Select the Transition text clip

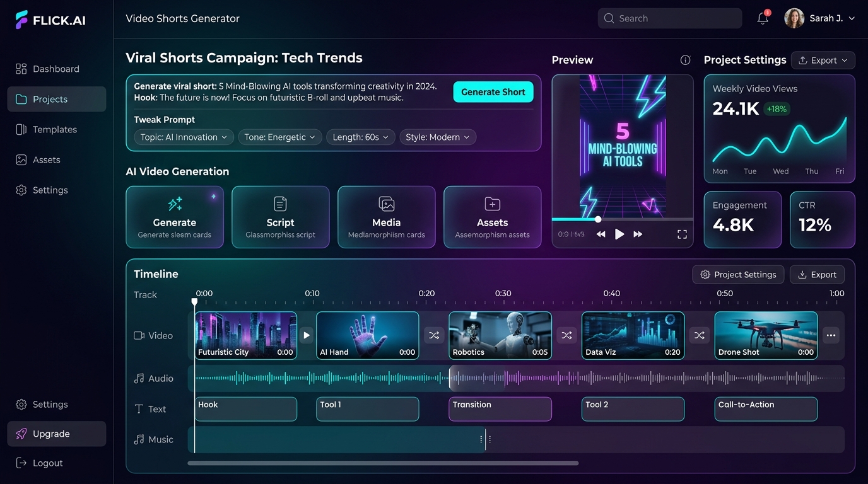(500, 409)
